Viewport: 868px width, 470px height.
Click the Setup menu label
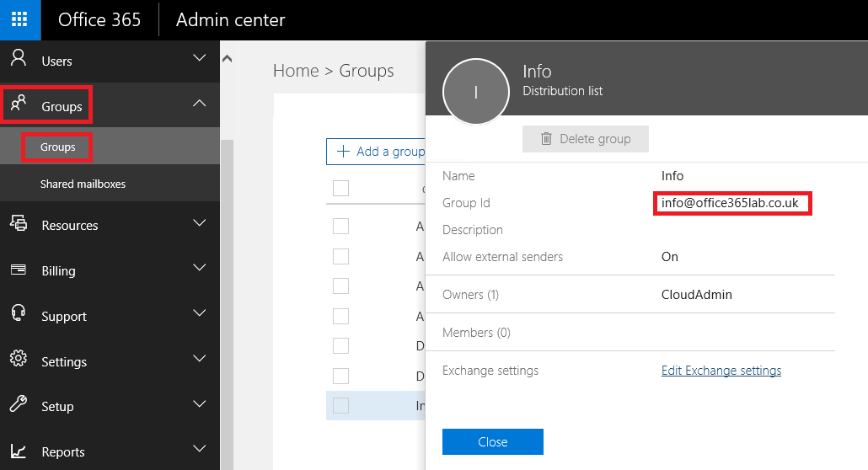57,406
